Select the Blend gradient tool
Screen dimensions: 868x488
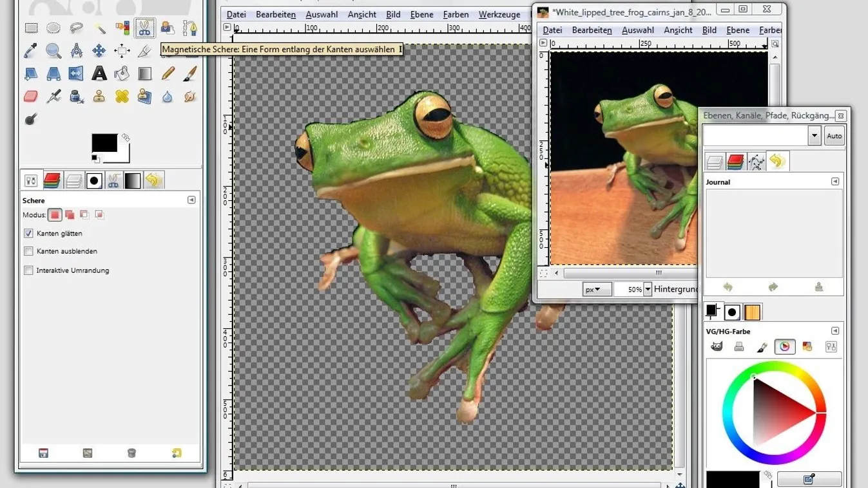[x=145, y=74]
